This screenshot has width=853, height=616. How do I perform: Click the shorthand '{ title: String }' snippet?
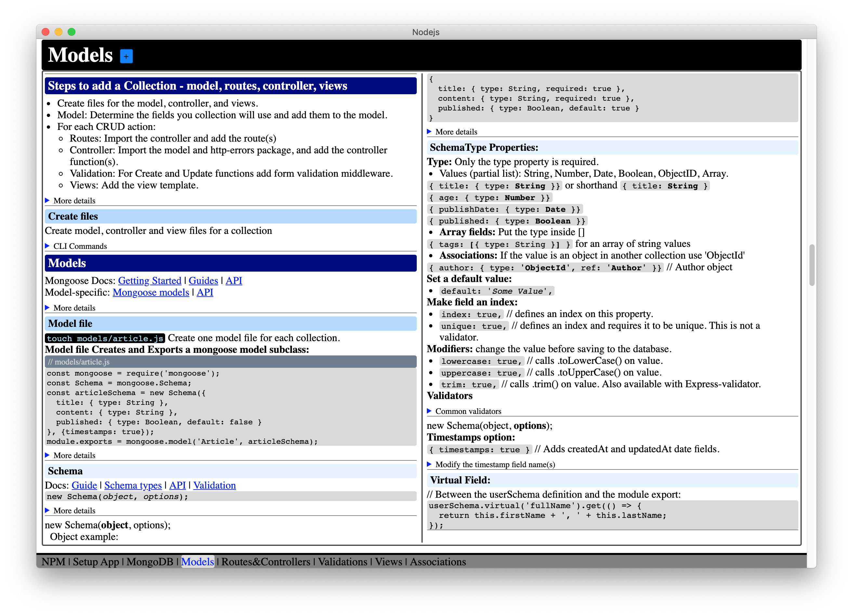click(x=665, y=186)
